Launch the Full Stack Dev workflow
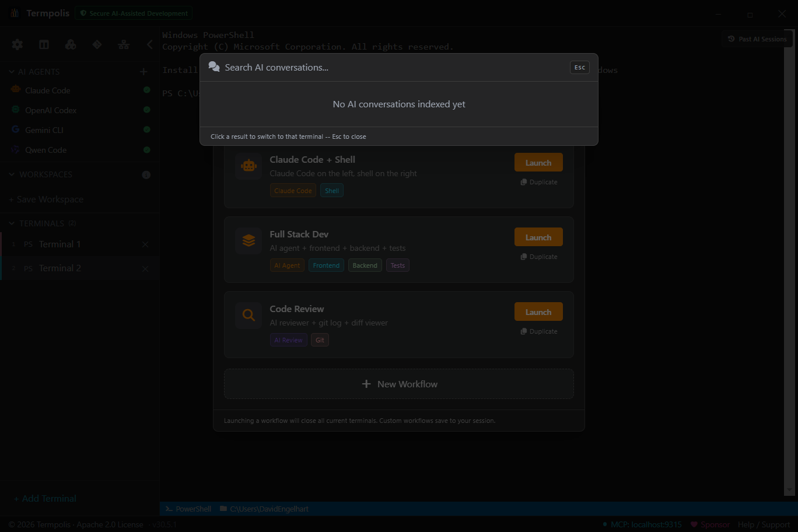The width and height of the screenshot is (798, 532). click(x=538, y=237)
